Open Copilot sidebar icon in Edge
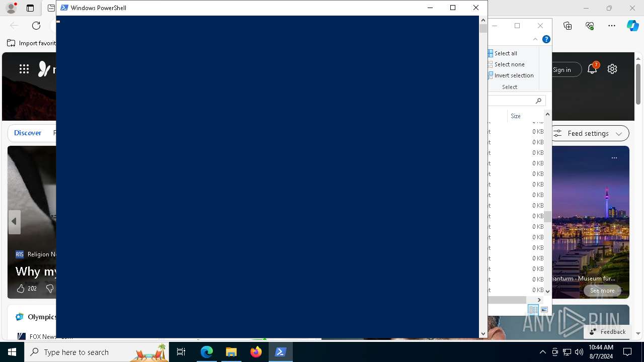644x362 pixels. (x=632, y=26)
